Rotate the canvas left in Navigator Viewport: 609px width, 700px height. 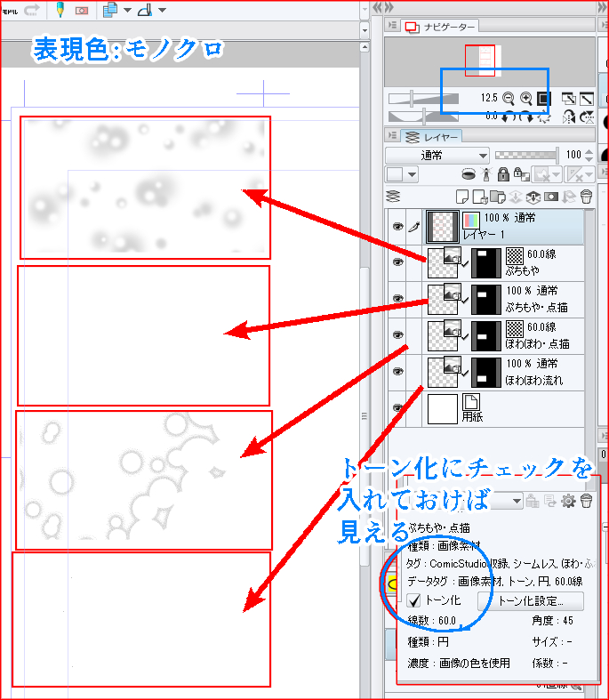[x=509, y=117]
